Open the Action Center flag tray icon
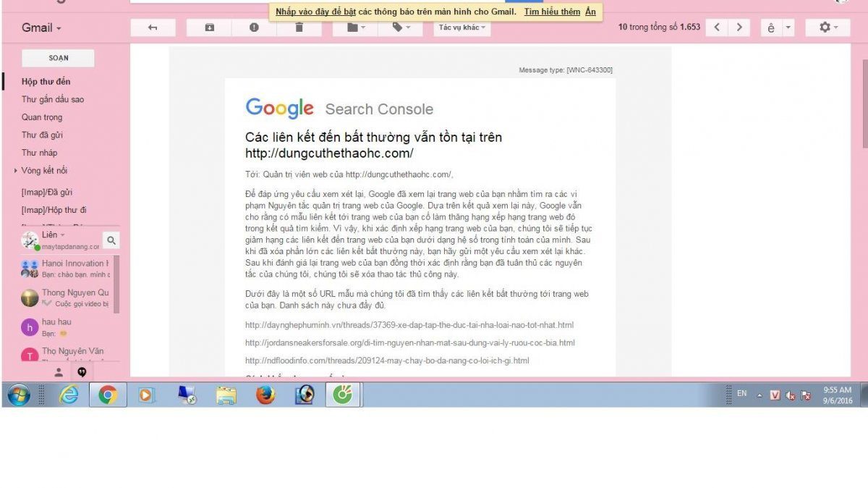868x488 pixels. point(807,395)
